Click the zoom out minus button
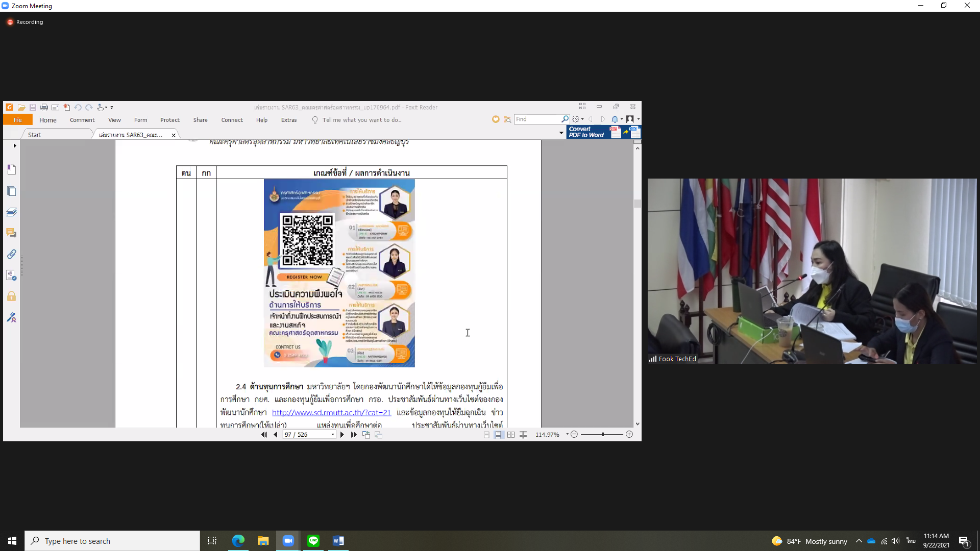The width and height of the screenshot is (980, 551). point(574,434)
